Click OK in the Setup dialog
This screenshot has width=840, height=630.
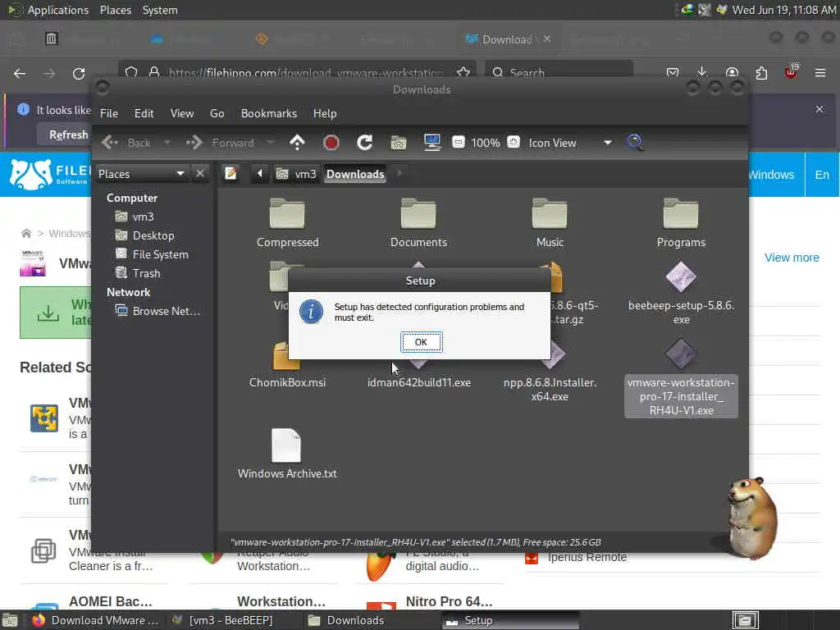pos(421,342)
